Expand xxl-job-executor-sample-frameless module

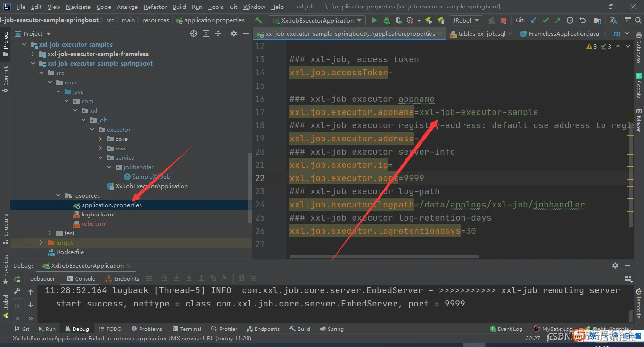coord(33,54)
